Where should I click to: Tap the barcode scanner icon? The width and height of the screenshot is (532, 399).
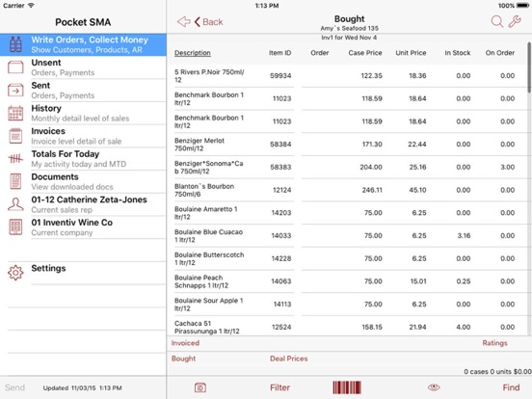coord(347,387)
